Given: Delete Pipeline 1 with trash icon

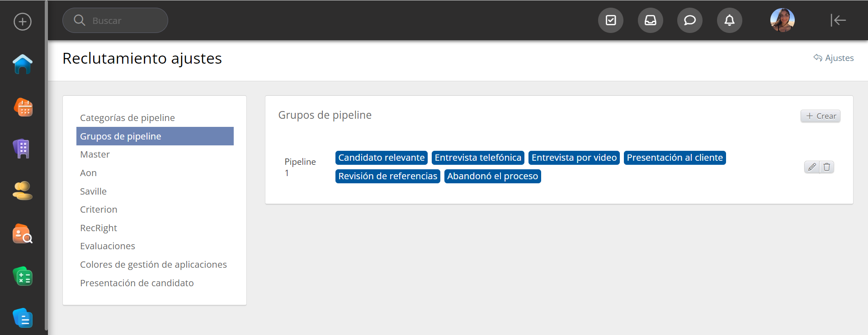Looking at the screenshot, I should point(827,167).
